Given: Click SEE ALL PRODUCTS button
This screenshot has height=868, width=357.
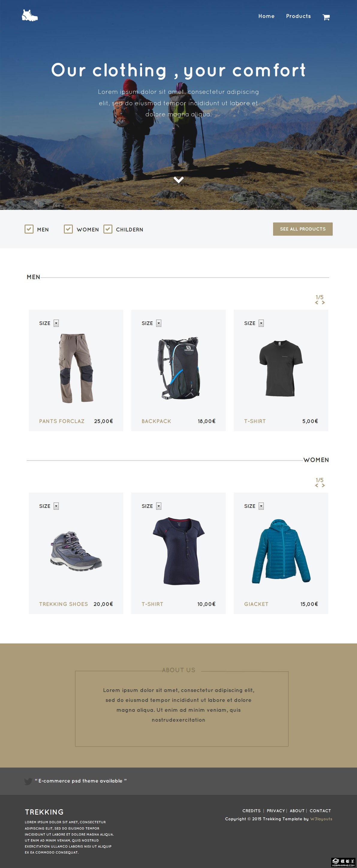Looking at the screenshot, I should pyautogui.click(x=303, y=229).
